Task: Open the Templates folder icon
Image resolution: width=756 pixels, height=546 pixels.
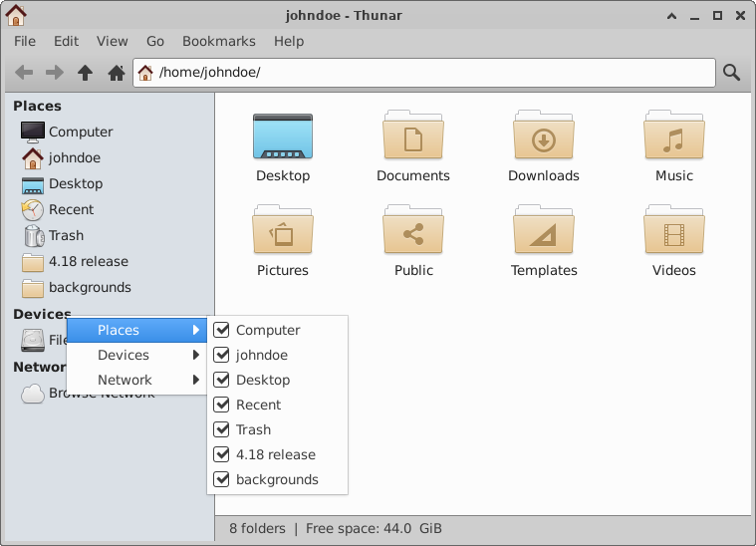Action: pos(544,230)
